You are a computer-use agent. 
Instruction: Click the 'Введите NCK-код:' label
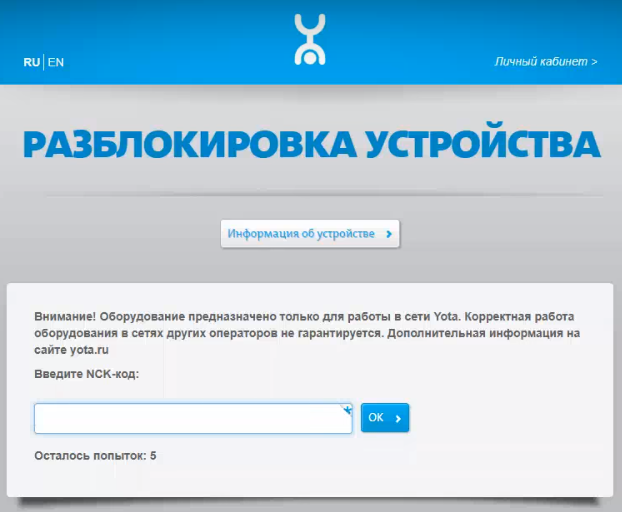tap(86, 374)
